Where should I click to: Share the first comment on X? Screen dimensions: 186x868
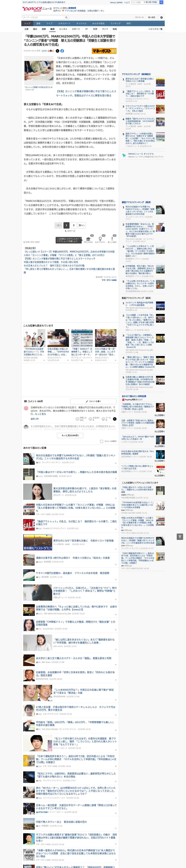(114, 419)
